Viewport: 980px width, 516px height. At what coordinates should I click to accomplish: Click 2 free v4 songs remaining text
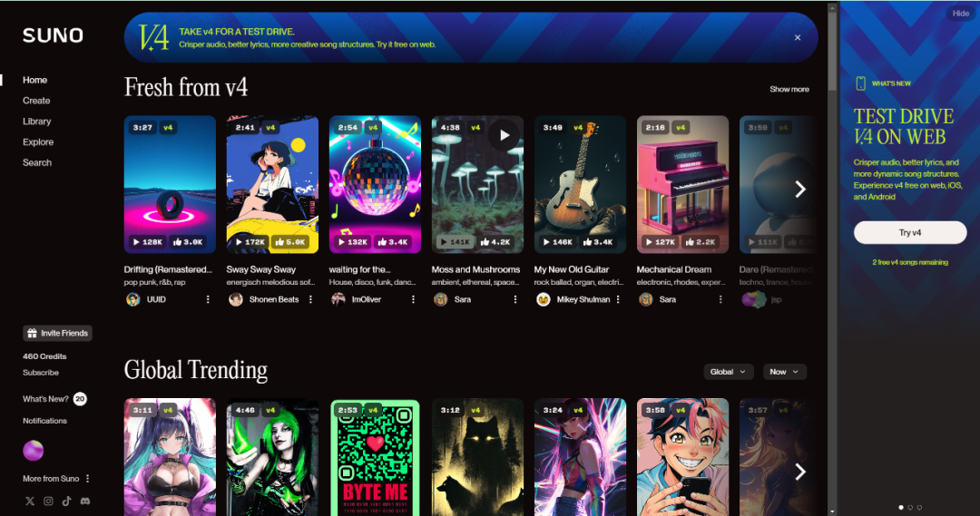[x=910, y=262]
